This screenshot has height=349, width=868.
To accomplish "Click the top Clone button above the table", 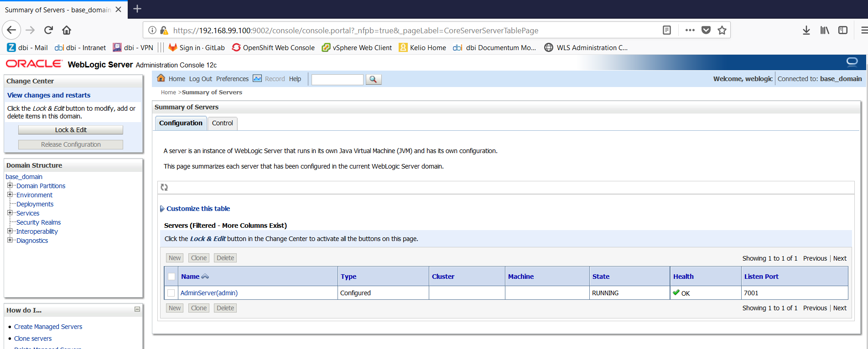I will (x=199, y=258).
